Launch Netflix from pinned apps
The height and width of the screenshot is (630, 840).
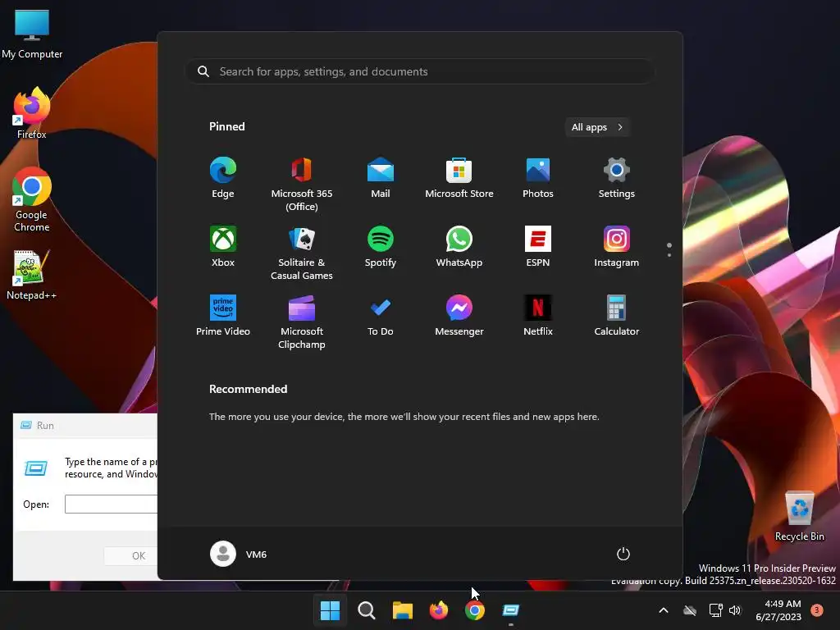tap(538, 316)
